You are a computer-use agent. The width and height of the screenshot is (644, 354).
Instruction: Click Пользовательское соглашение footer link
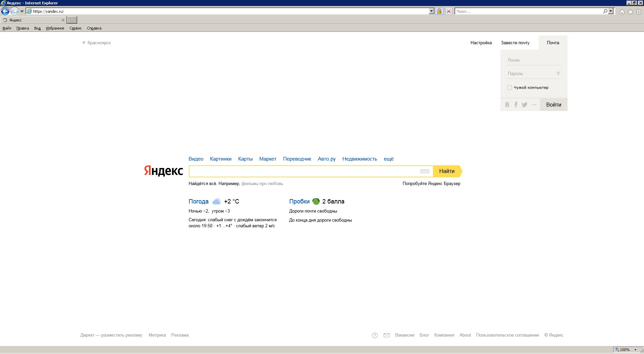tap(507, 335)
